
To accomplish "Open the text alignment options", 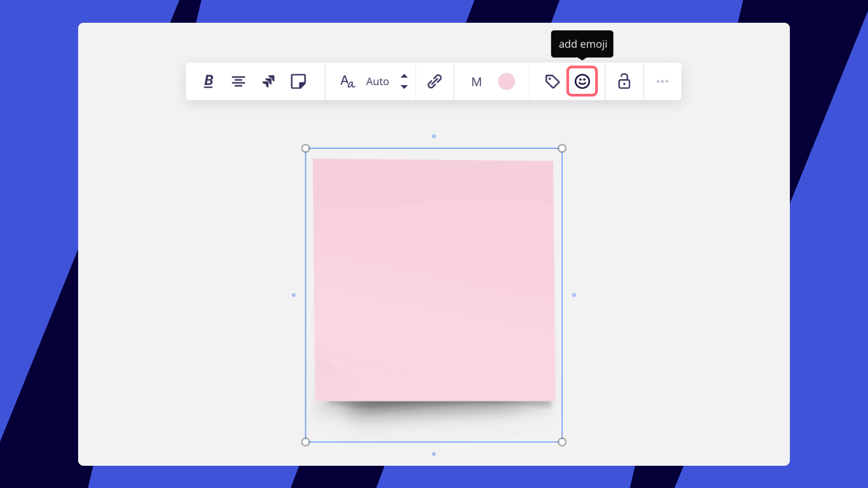I will (x=238, y=81).
